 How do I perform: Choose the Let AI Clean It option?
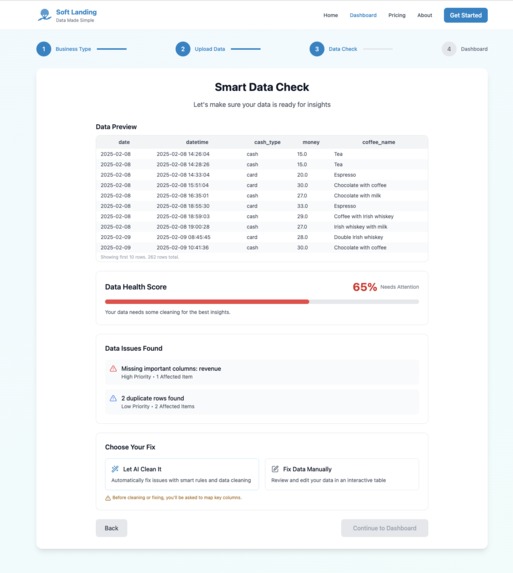point(182,474)
